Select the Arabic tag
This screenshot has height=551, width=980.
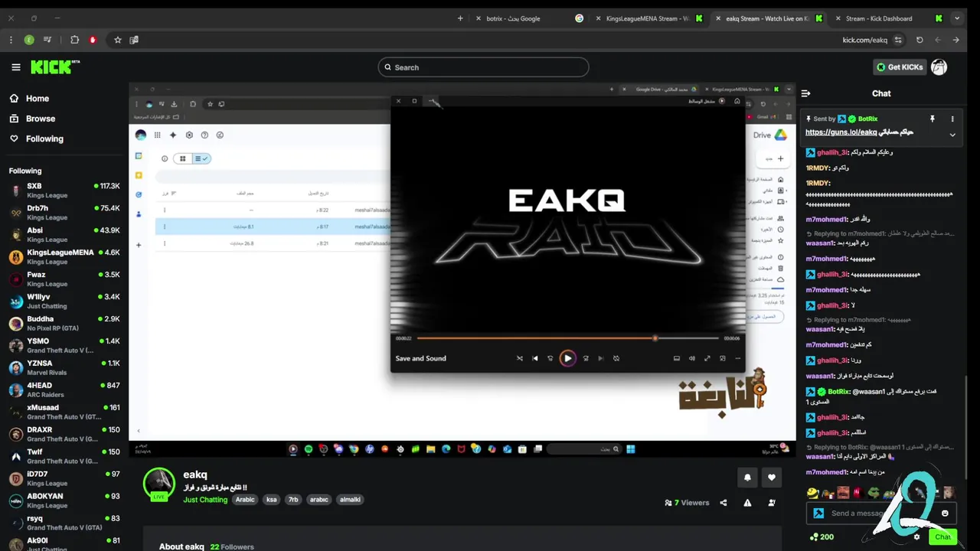point(245,500)
